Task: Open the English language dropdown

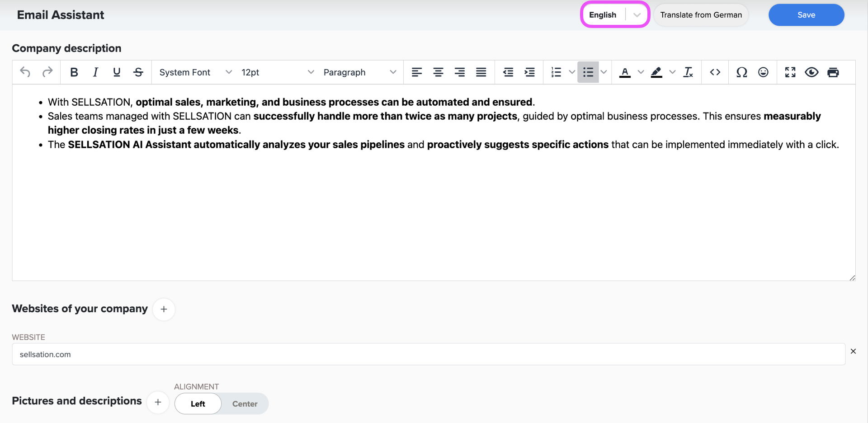Action: point(615,15)
